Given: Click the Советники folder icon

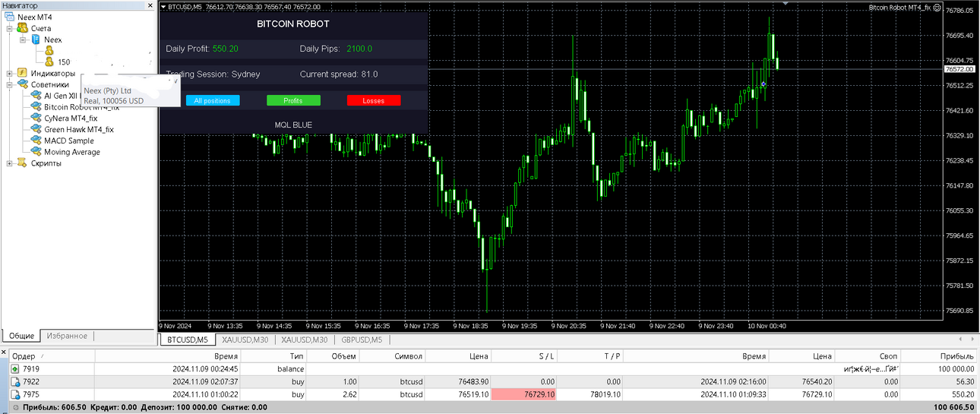Looking at the screenshot, I should 21,85.
